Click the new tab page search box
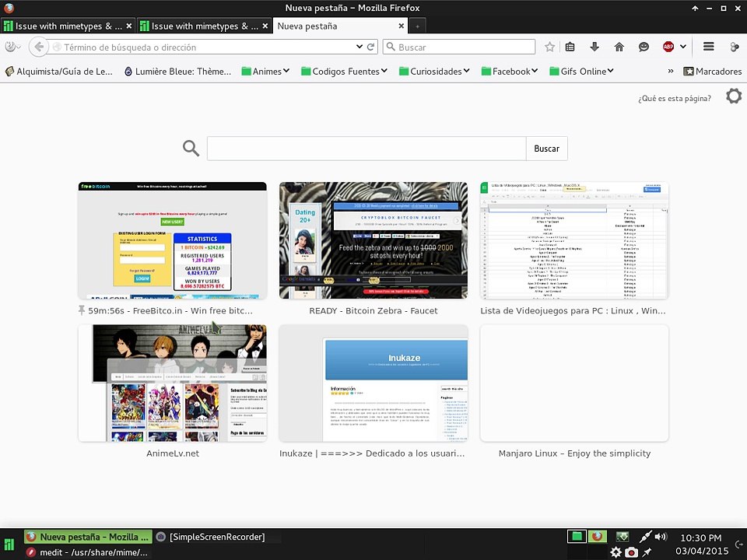 366,148
